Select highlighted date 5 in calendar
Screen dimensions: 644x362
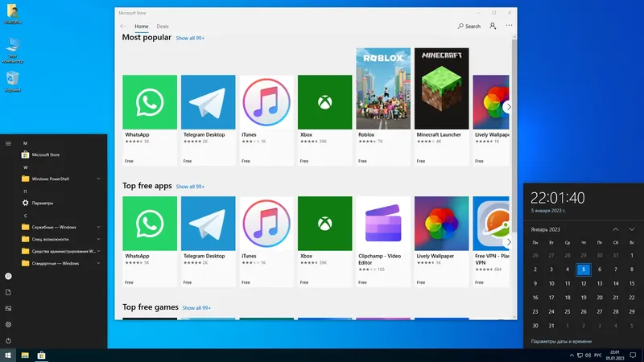(x=583, y=269)
